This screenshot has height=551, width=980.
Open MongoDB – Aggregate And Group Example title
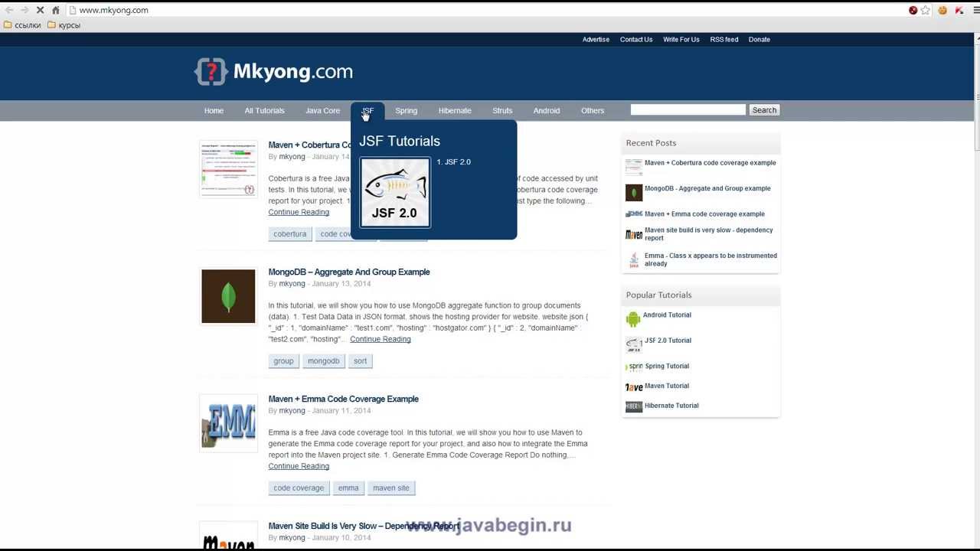click(349, 272)
